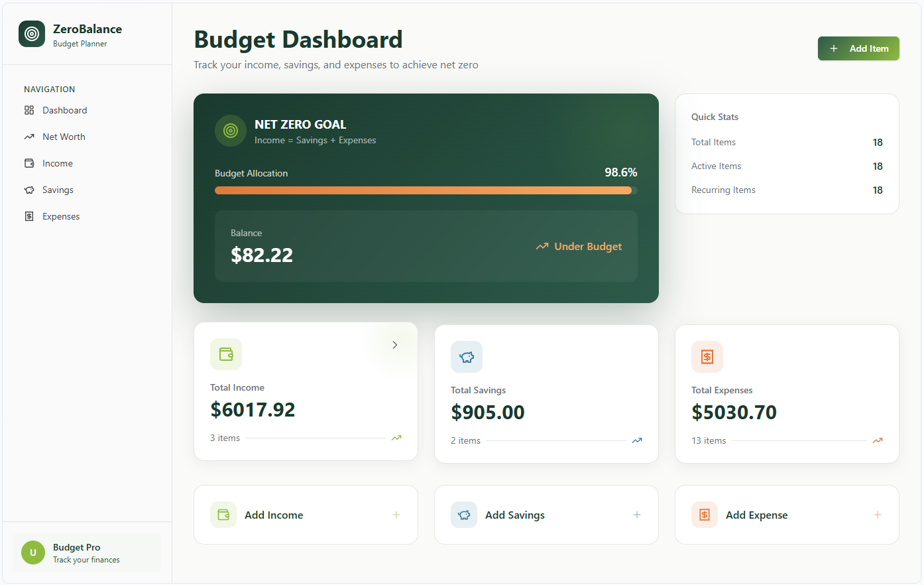Click the trend icon next to Under Budget
The image size is (924, 585).
(x=542, y=246)
